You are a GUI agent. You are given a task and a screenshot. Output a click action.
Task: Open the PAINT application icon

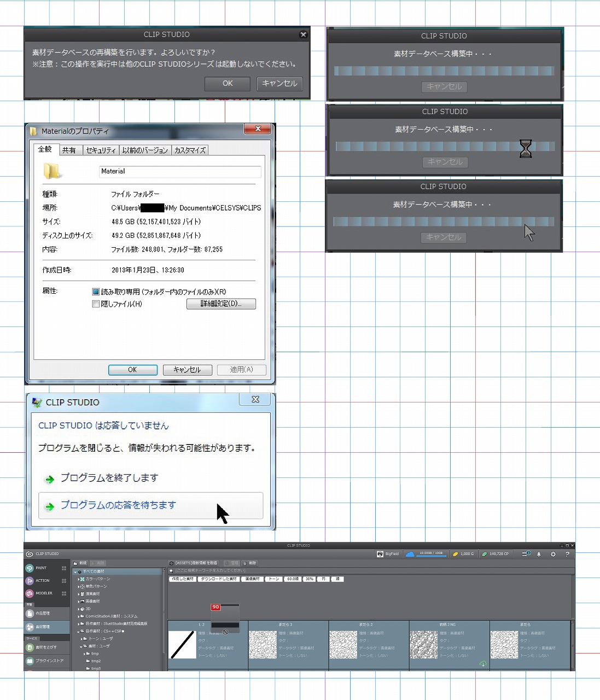pos(30,568)
